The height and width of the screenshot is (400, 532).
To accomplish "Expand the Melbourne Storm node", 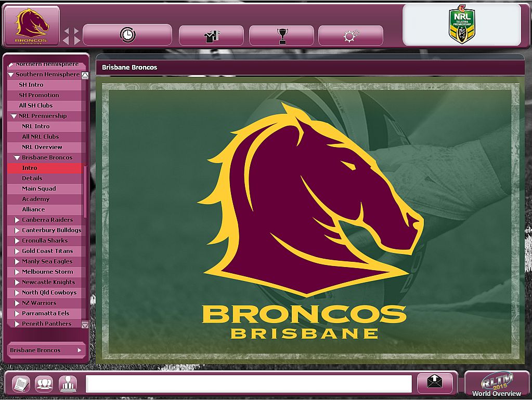I will tap(17, 272).
